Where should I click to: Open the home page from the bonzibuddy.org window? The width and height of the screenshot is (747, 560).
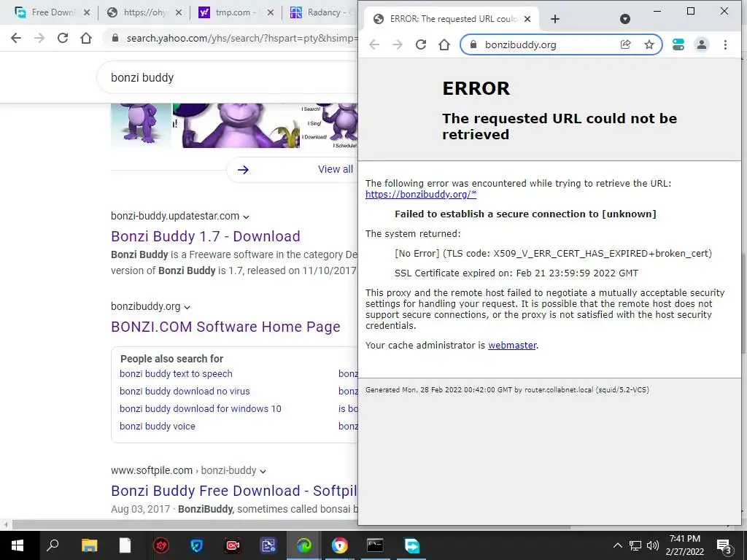[444, 44]
